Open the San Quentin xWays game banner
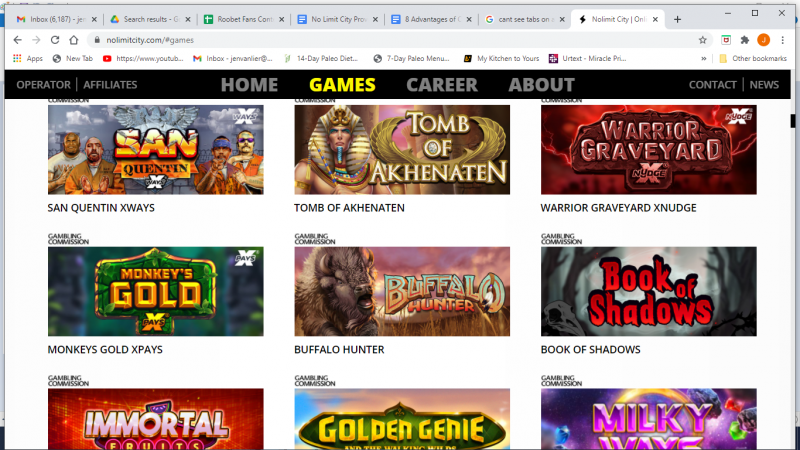Viewport: 800px width, 450px height. 156,149
